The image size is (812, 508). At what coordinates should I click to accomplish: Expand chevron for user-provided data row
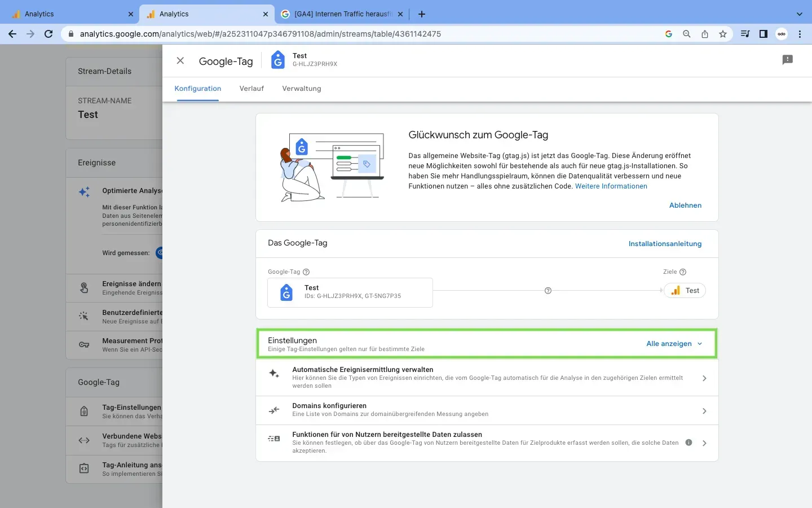[704, 443]
